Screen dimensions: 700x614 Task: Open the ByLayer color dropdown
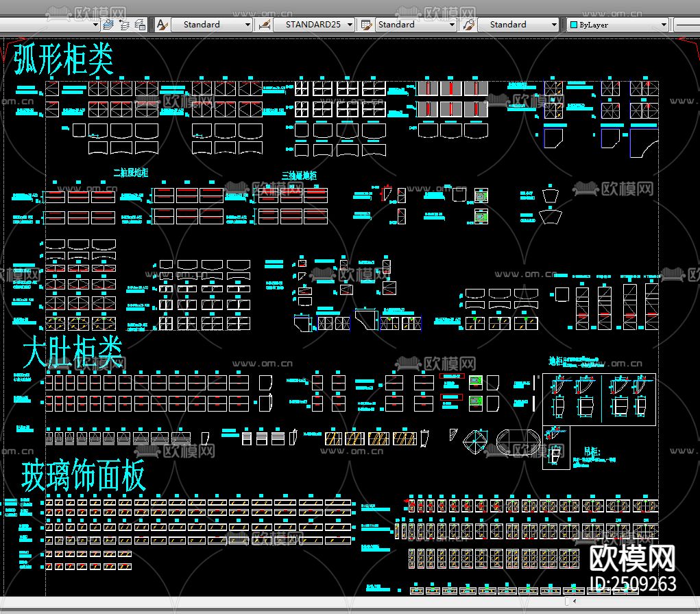coord(618,25)
